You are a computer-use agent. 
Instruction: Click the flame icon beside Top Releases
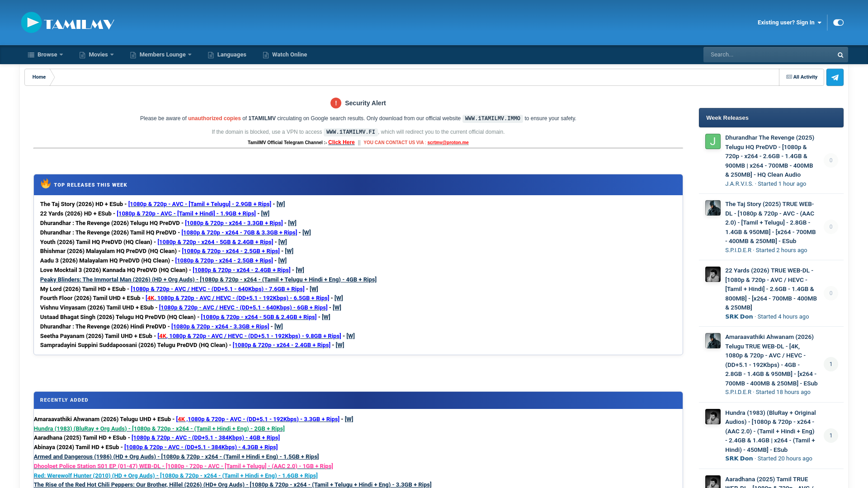[x=46, y=183]
